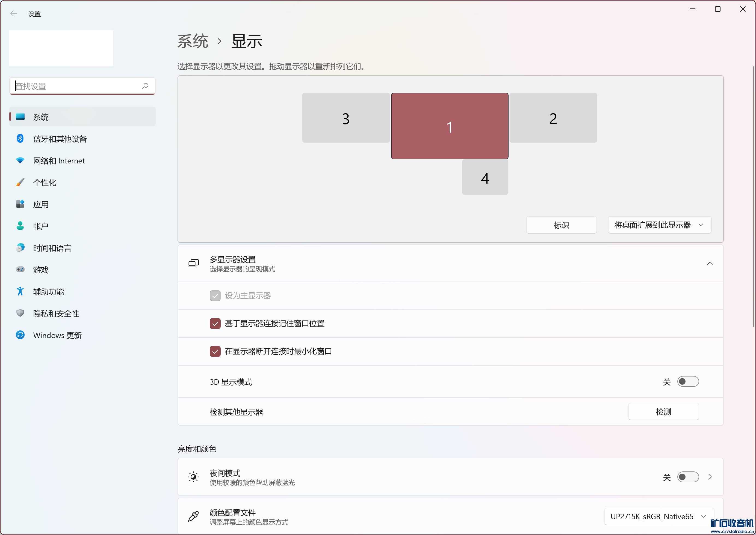This screenshot has width=756, height=535.
Task: Click the Wi-Fi network icon
Action: [x=20, y=160]
